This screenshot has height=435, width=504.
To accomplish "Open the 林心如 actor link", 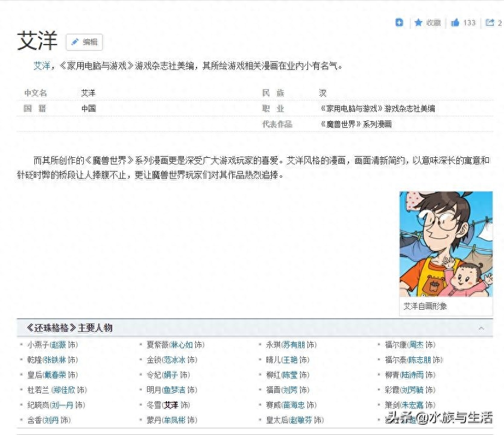I will pyautogui.click(x=181, y=345).
